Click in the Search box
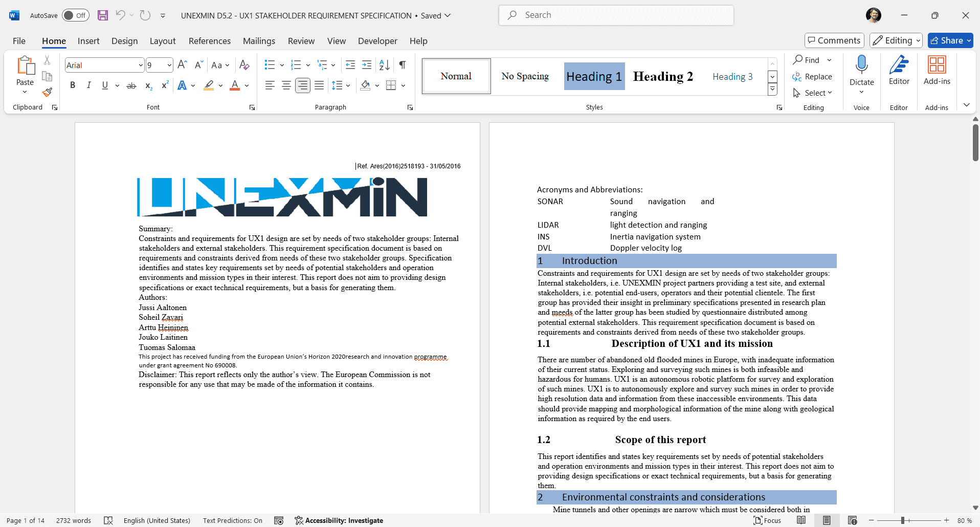This screenshot has width=980, height=527. 616,15
